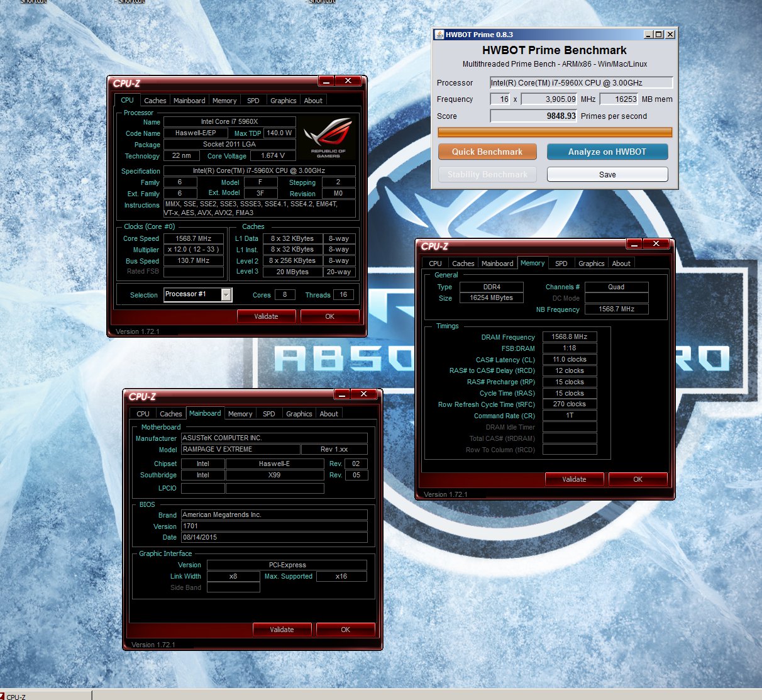This screenshot has width=762, height=700.
Task: Click the "RAMPAGE V EXTREME" model value
Action: click(240, 449)
